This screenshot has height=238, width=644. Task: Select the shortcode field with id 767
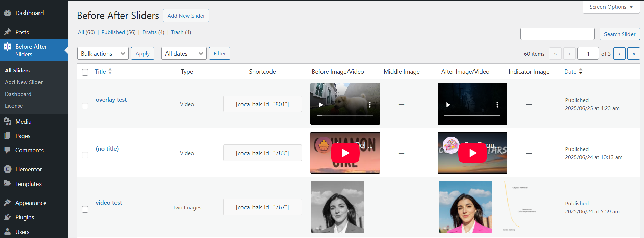(262, 207)
